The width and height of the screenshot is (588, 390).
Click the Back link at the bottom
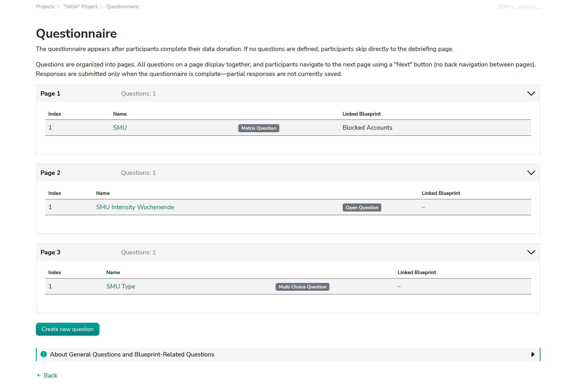click(x=51, y=375)
